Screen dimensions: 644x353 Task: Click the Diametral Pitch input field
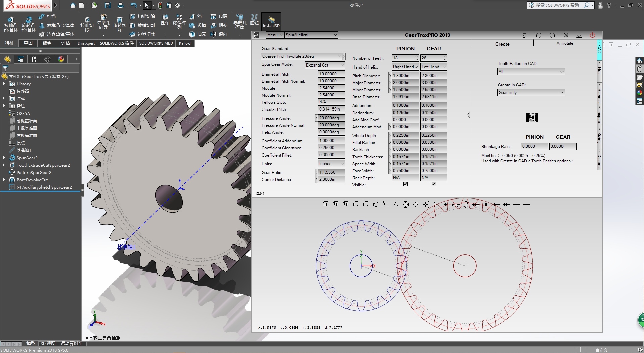pos(331,74)
